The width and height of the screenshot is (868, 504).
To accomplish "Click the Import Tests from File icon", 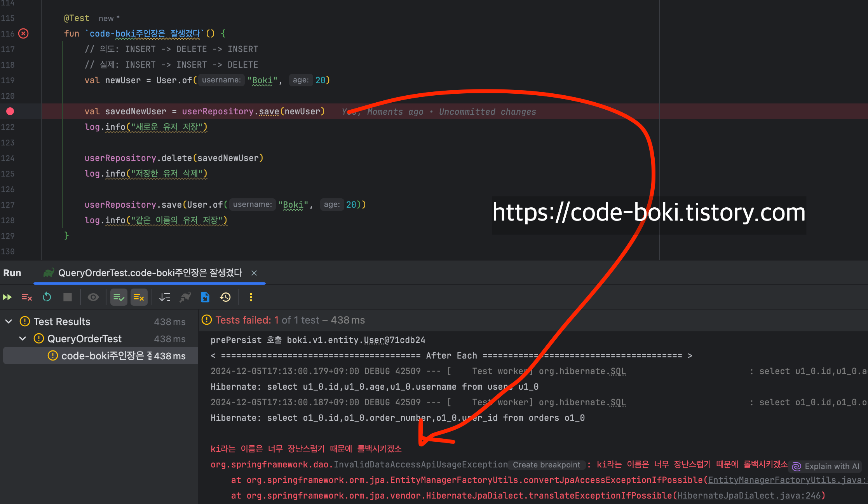I will point(205,297).
